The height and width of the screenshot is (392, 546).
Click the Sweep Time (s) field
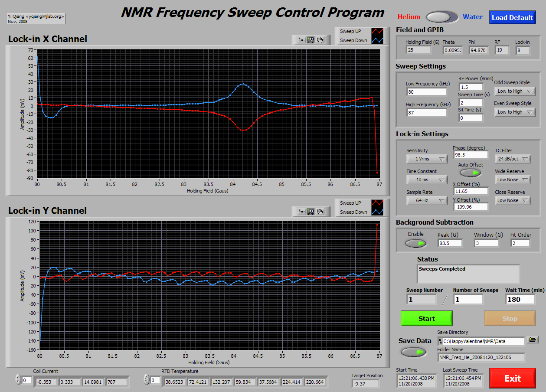[471, 103]
